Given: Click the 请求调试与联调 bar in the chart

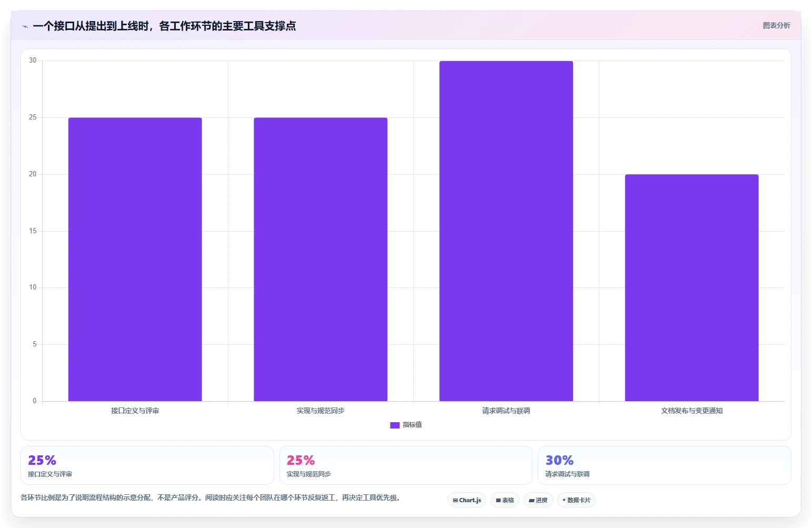Looking at the screenshot, I should click(506, 231).
